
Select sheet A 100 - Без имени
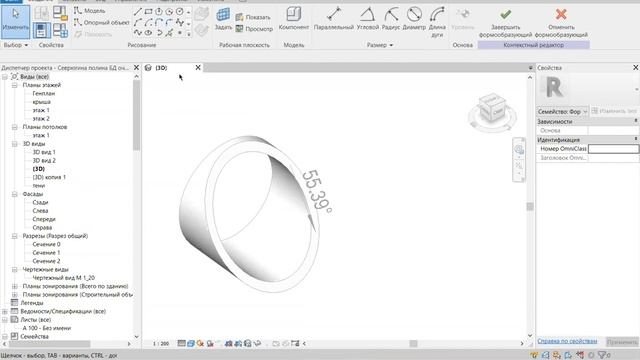coord(47,328)
